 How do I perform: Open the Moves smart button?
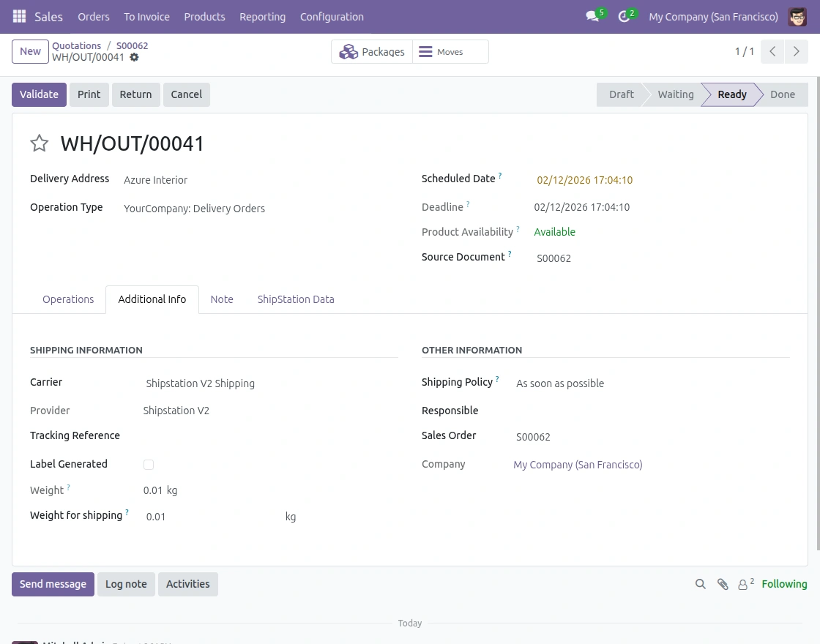coord(451,52)
